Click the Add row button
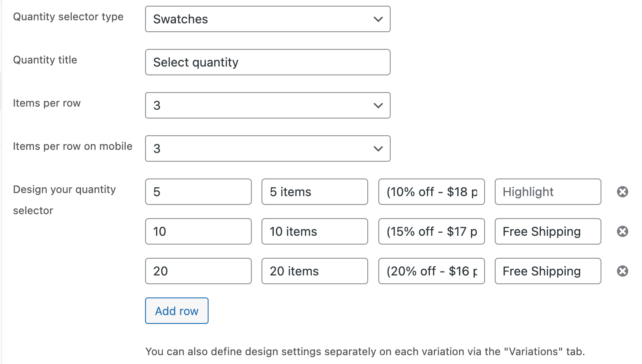The width and height of the screenshot is (642, 364). click(176, 311)
